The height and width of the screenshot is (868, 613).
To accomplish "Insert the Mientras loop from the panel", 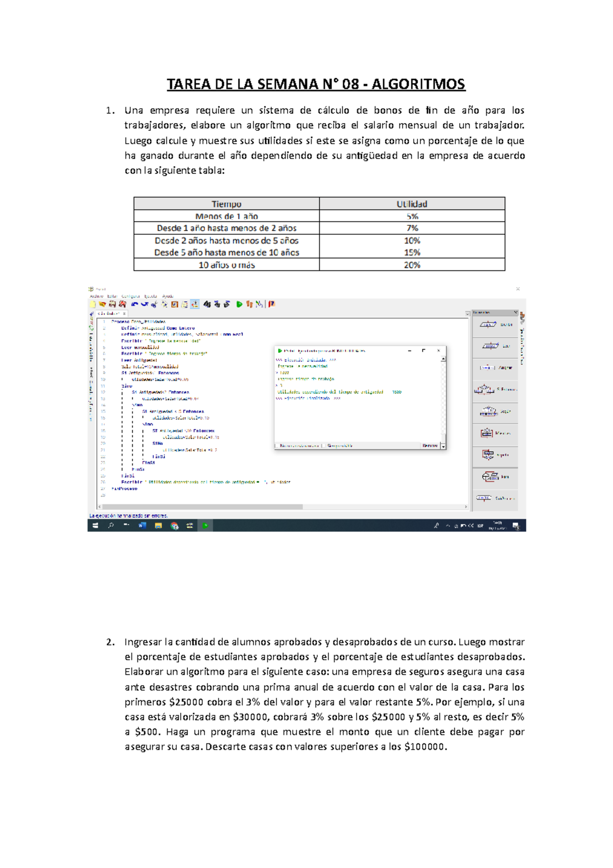I will (x=495, y=433).
